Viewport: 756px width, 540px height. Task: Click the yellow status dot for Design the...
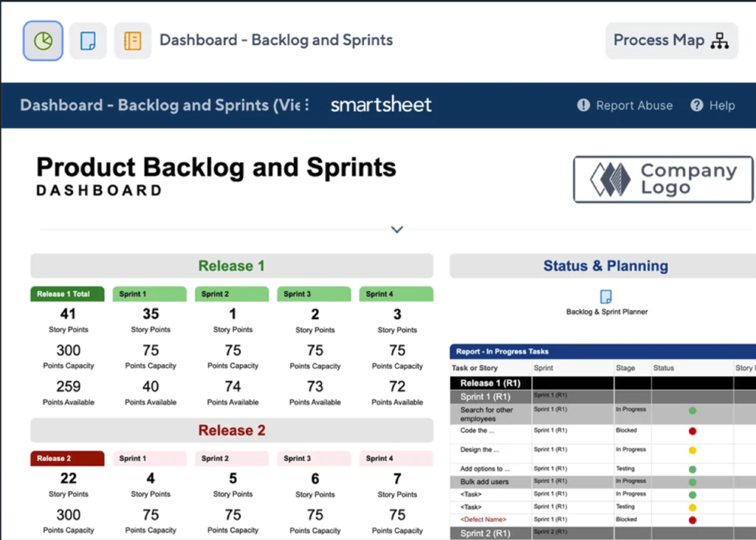tap(693, 450)
